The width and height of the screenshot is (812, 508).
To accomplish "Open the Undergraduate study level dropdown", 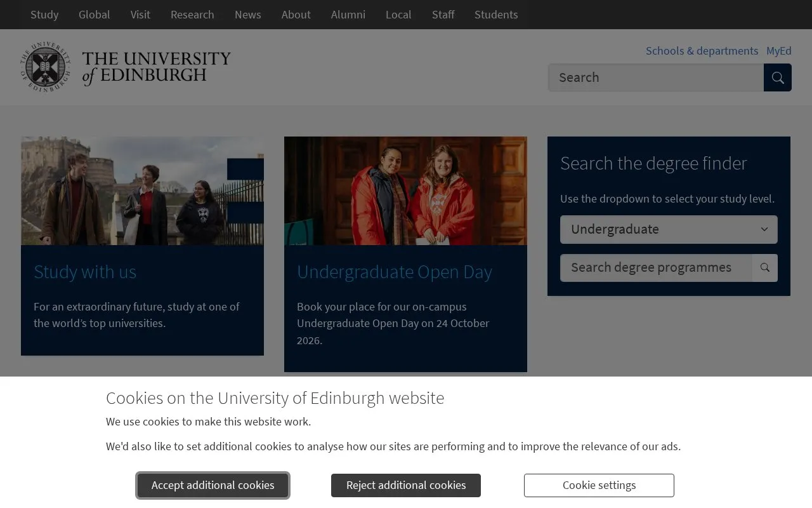I will click(669, 229).
